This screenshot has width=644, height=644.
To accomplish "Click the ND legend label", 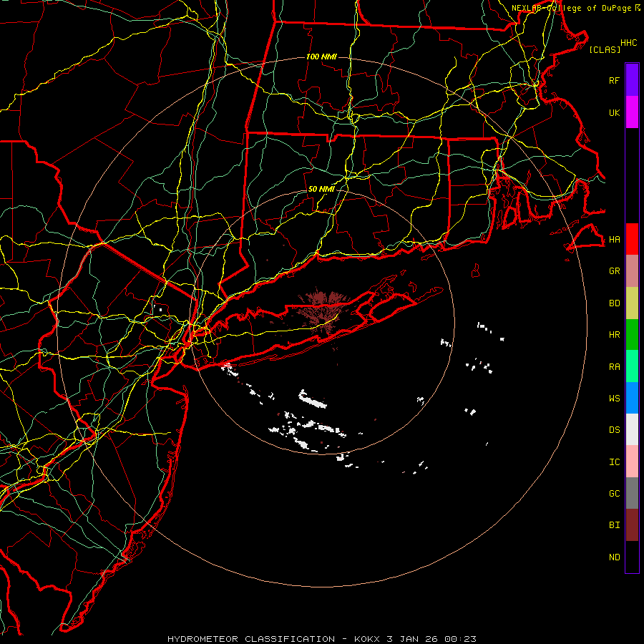I will click(614, 557).
